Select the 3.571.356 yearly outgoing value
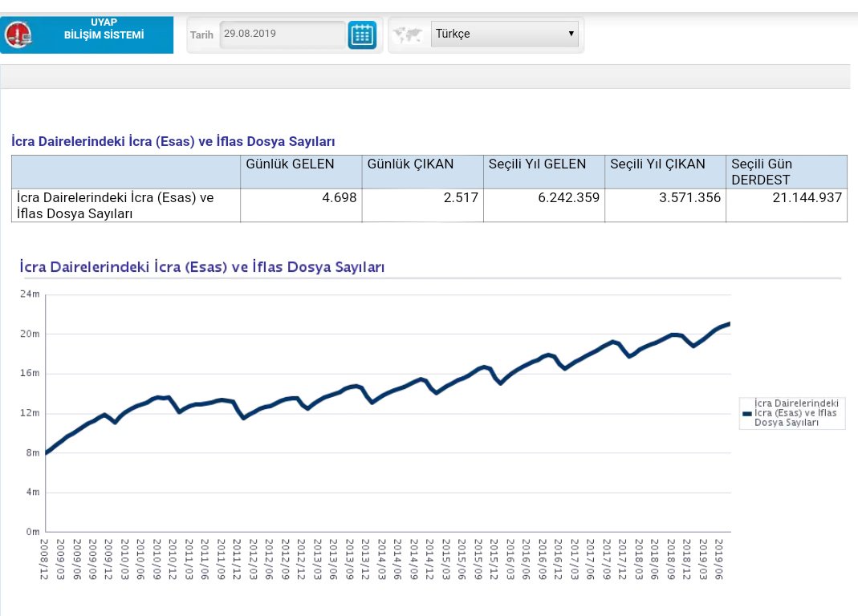 tap(689, 197)
